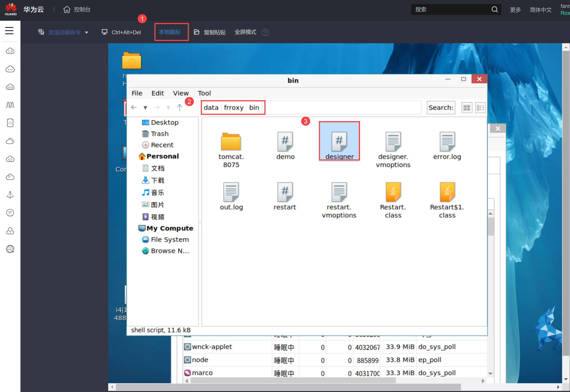Click the help question mark icon

(265, 32)
